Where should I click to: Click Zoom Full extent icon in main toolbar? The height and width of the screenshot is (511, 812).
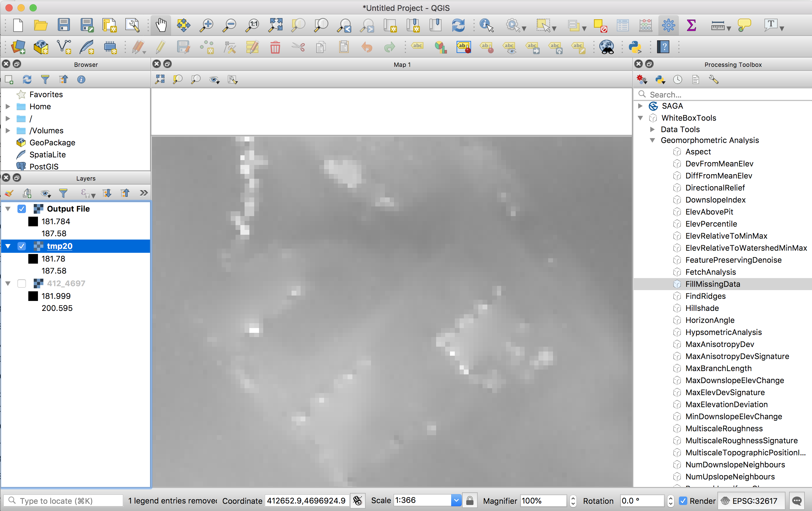click(x=275, y=25)
